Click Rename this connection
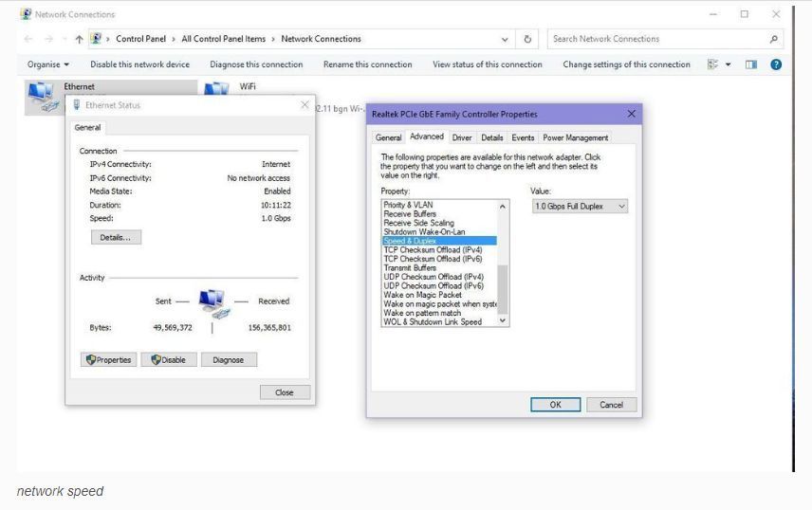The image size is (812, 510). (368, 64)
